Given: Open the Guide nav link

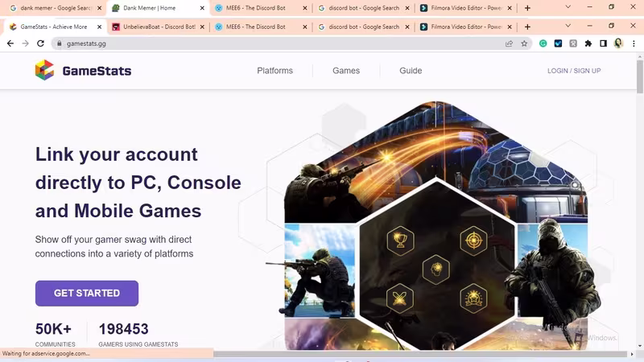Looking at the screenshot, I should (411, 71).
